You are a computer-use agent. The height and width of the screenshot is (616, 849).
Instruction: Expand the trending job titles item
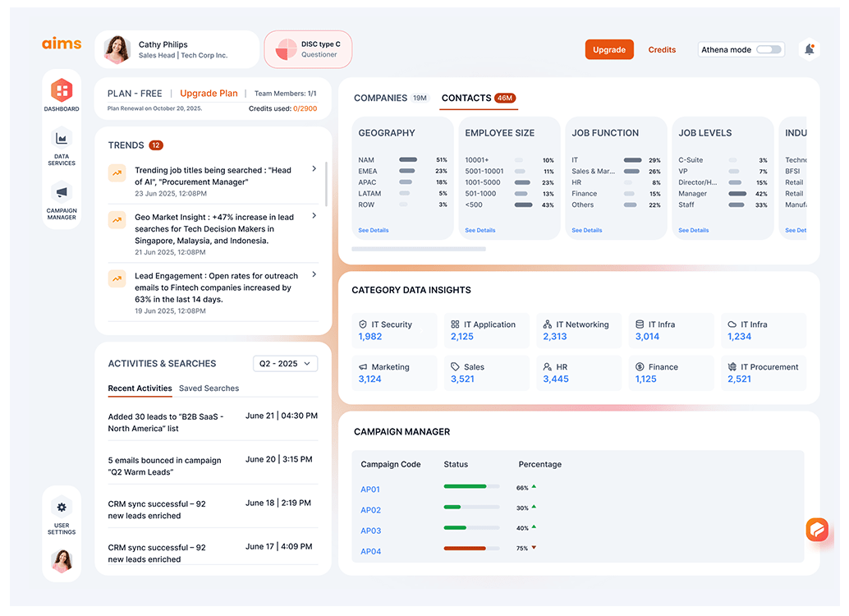[314, 169]
